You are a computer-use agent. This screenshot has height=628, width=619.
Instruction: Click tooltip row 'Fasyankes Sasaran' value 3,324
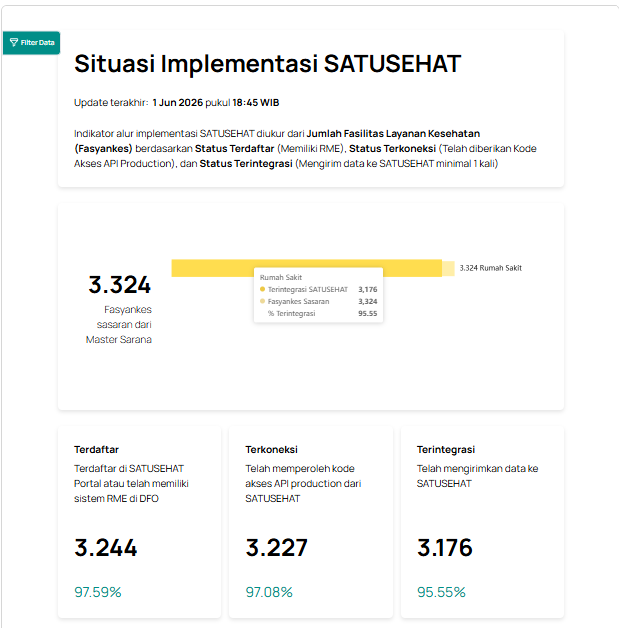(x=368, y=301)
